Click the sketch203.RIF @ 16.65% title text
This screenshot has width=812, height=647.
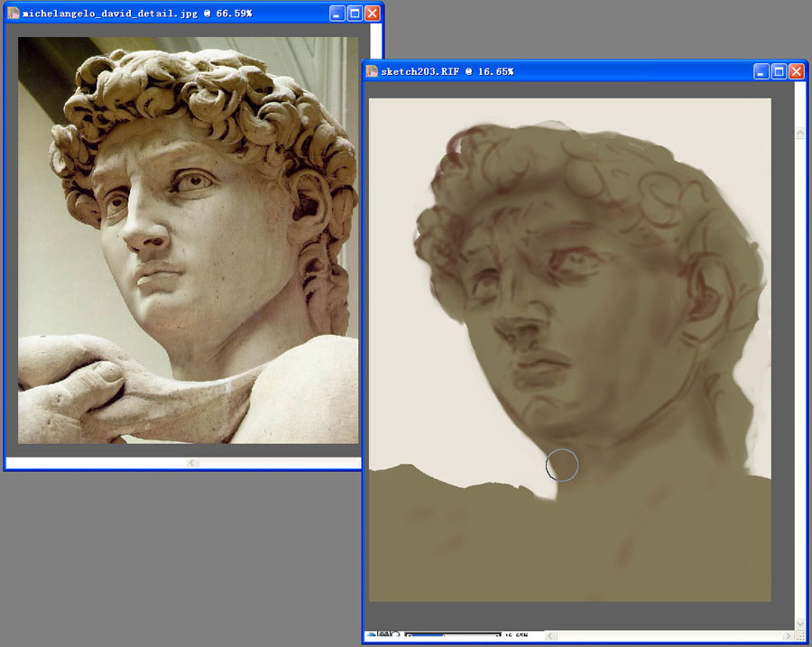[x=448, y=71]
